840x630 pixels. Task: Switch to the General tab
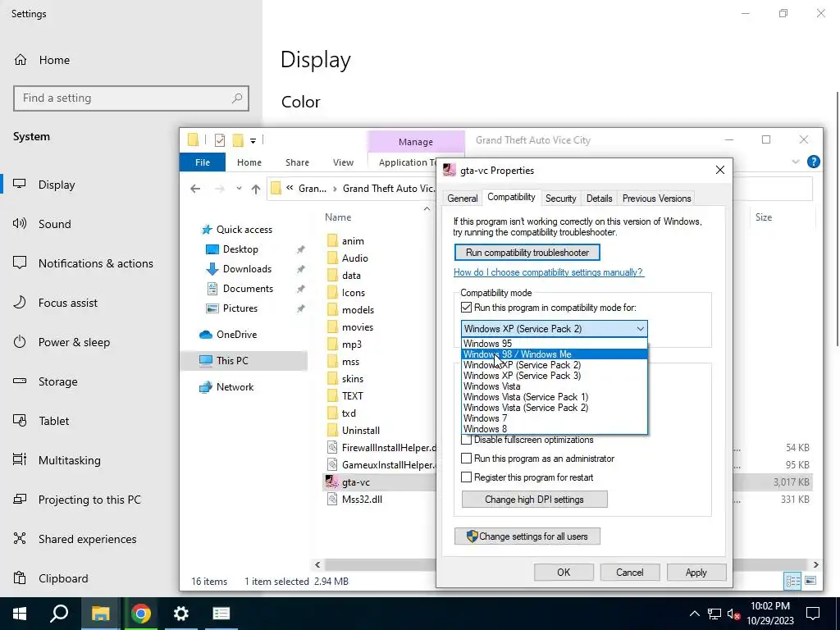[x=463, y=199]
